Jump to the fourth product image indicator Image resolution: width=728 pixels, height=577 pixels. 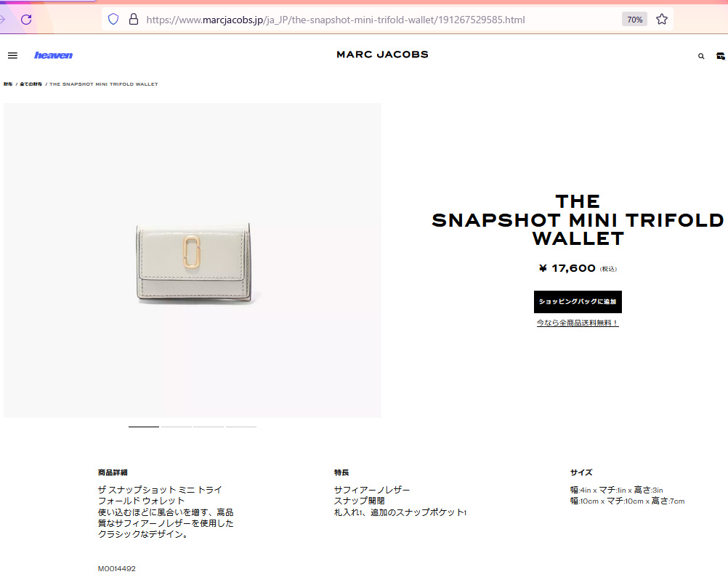tap(241, 427)
